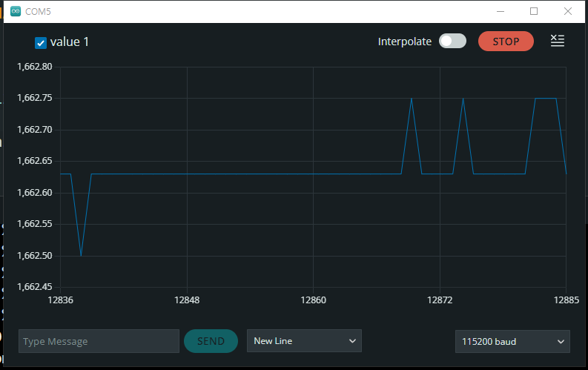Send the message with SEND button
The image size is (588, 370).
click(211, 341)
